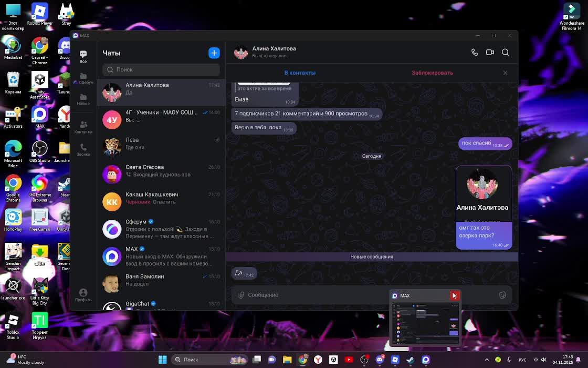
Task: Open Task View on the taskbar
Action: click(x=257, y=360)
